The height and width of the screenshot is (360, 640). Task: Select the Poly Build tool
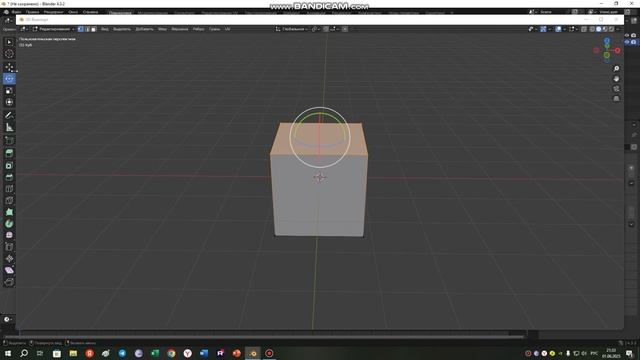tap(9, 212)
